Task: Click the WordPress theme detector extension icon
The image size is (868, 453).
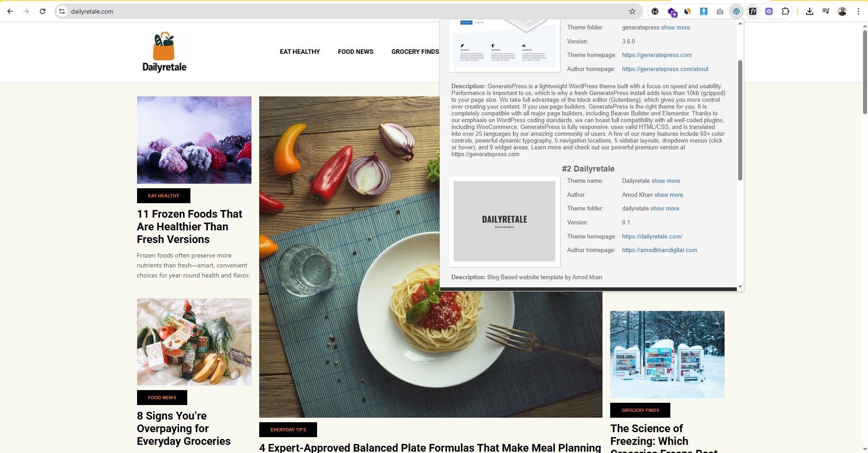Action: [x=736, y=11]
